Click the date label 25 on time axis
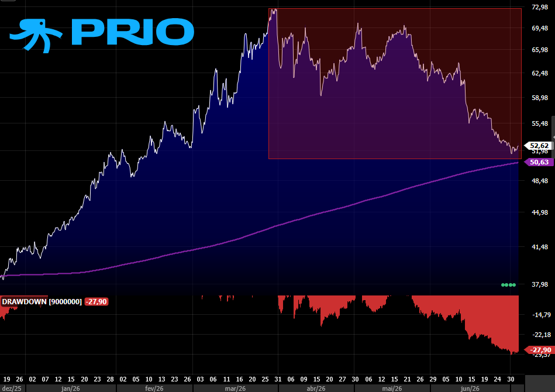Image resolution: width=555 pixels, height=392 pixels. tap(265, 379)
